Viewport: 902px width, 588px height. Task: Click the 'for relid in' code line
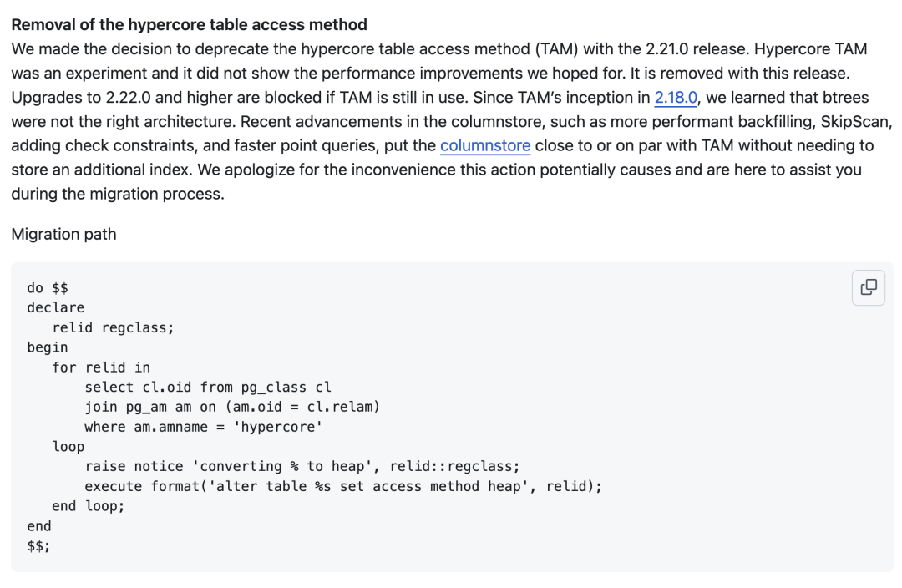101,367
